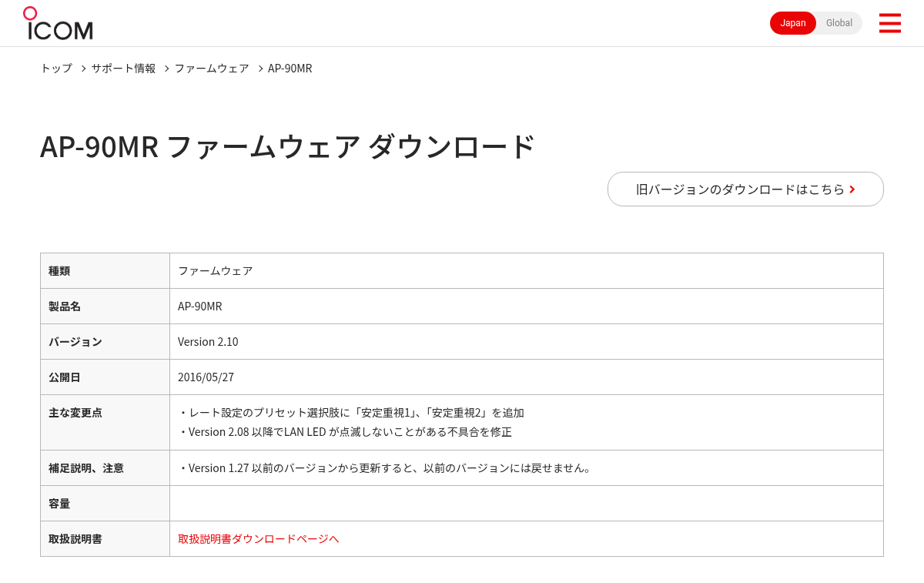Select the date 2016/05/27

(206, 377)
